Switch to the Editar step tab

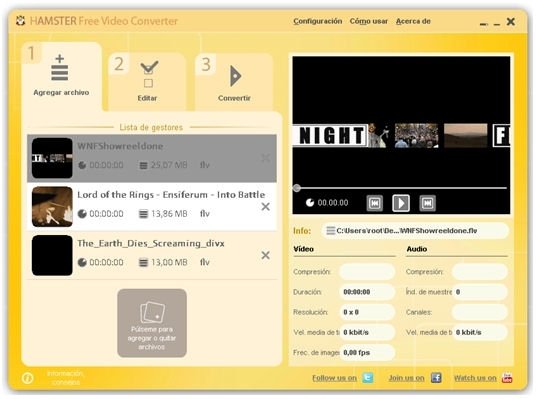147,81
